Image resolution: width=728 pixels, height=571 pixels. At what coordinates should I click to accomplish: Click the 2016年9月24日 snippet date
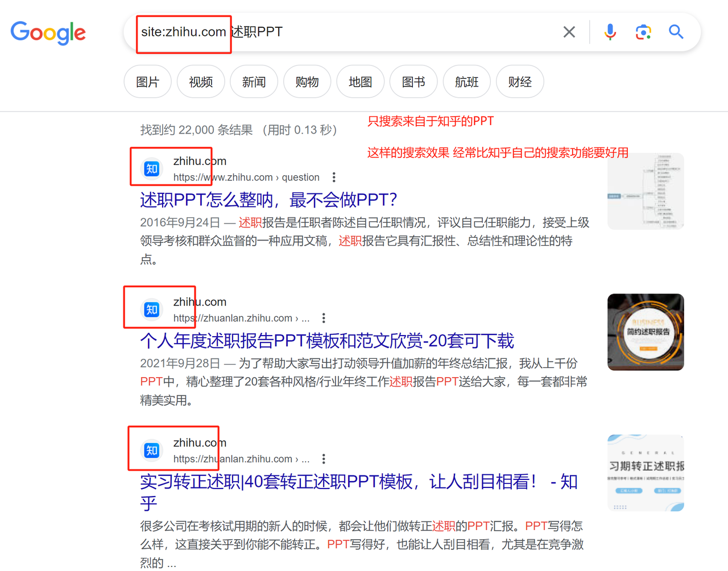click(x=180, y=222)
